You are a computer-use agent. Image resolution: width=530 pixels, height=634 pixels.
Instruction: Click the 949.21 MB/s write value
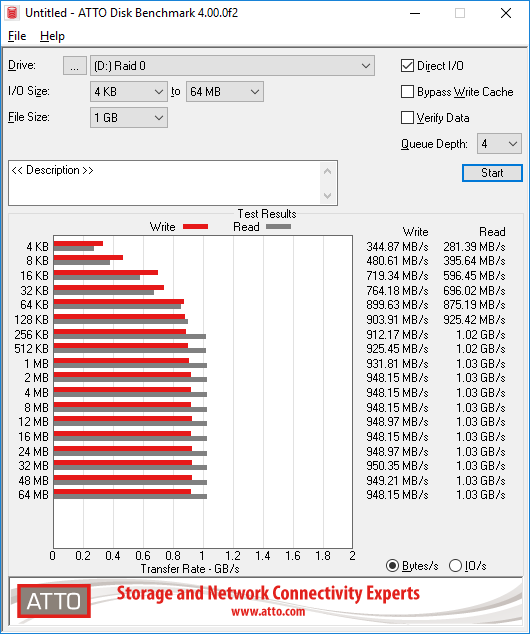click(x=397, y=481)
